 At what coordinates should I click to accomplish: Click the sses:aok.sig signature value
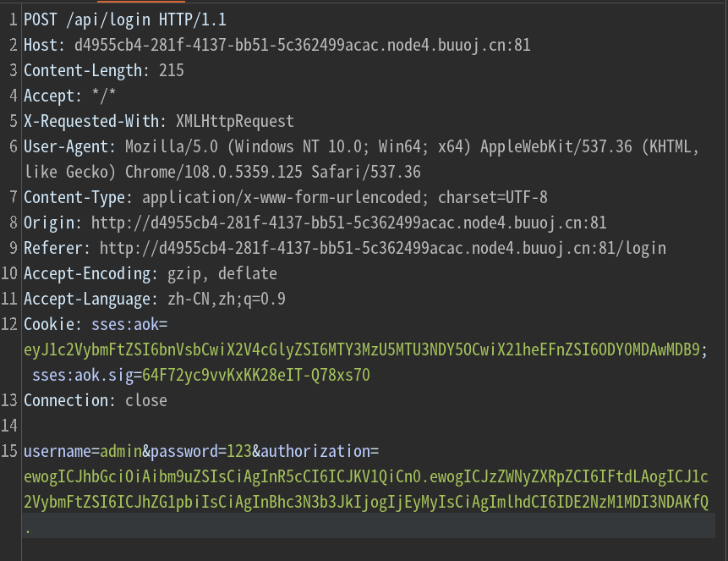click(255, 375)
